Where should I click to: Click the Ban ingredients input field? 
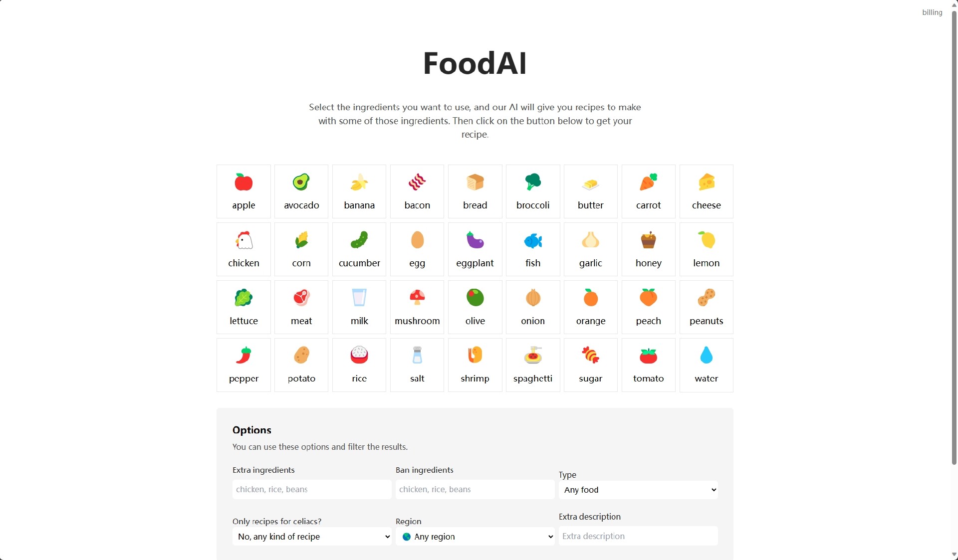point(474,489)
